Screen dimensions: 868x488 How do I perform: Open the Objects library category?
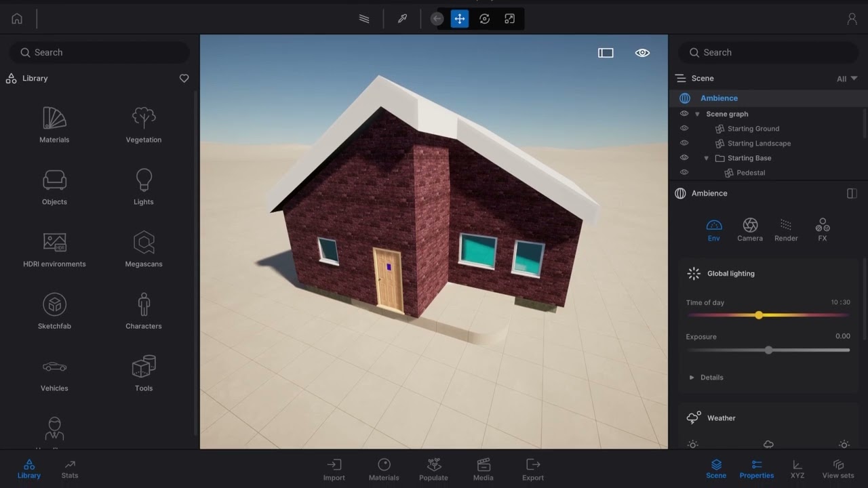(54, 187)
